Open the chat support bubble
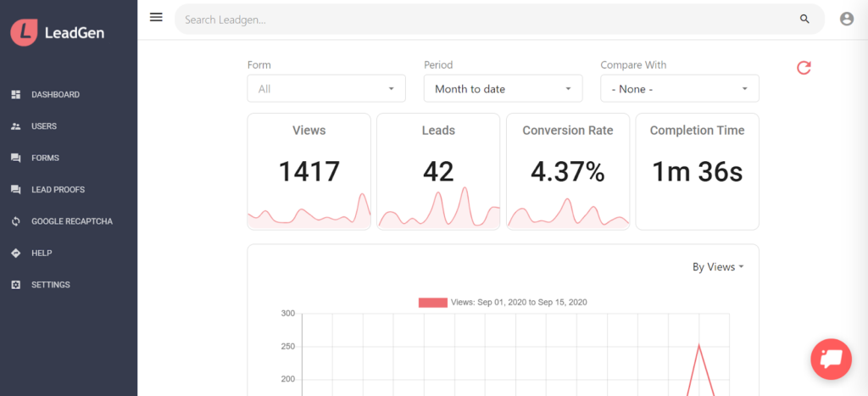Screen dimensions: 868x396 [831, 359]
